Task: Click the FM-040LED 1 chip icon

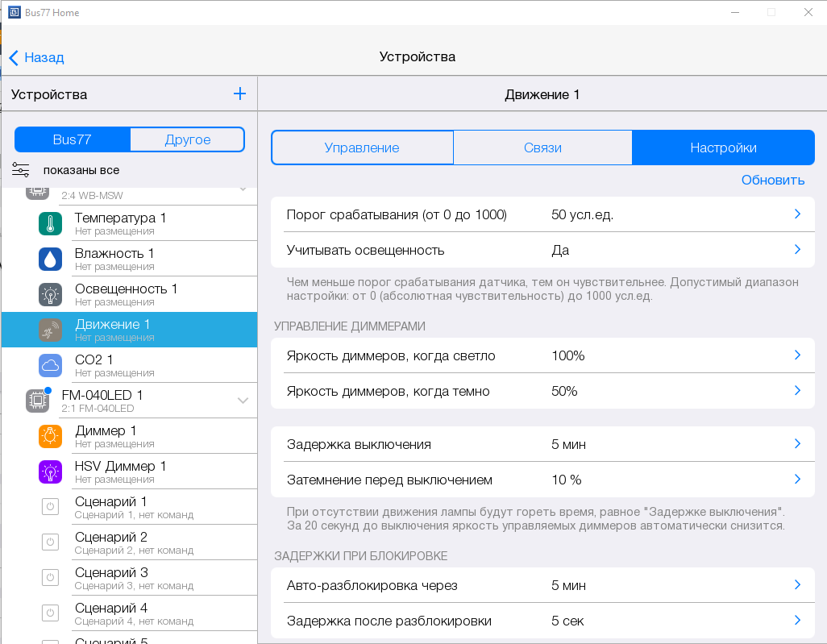Action: 37,401
